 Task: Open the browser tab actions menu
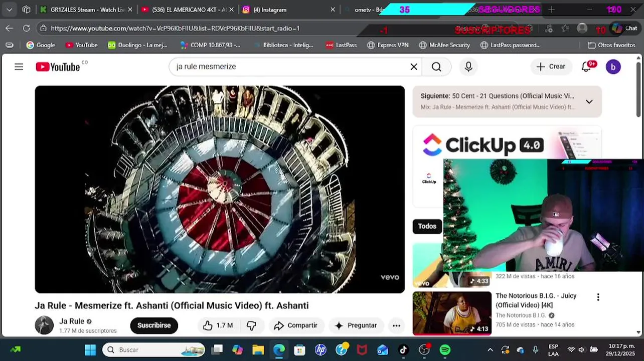[10, 10]
